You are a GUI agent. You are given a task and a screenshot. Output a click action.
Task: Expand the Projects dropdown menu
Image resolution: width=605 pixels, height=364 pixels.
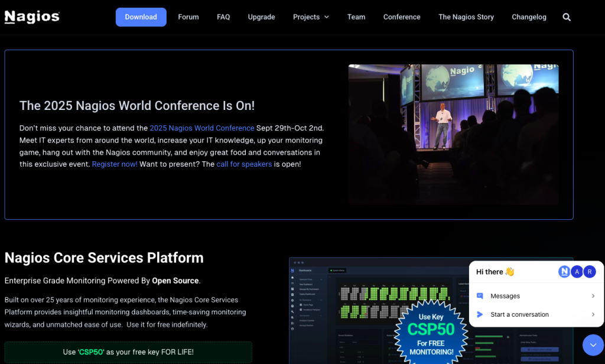coord(311,17)
